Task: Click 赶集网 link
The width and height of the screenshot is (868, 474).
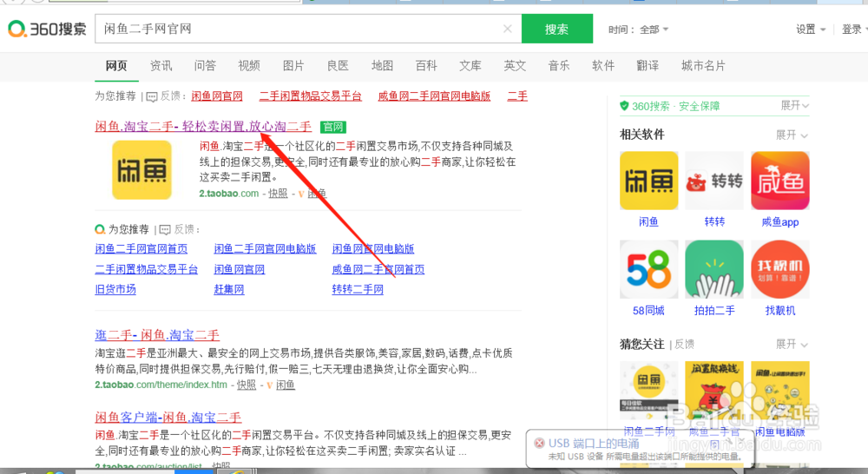Action: point(229,289)
